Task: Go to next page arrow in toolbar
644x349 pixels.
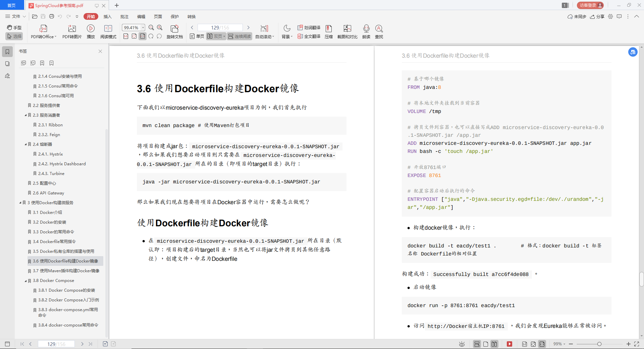Action: [248, 27]
